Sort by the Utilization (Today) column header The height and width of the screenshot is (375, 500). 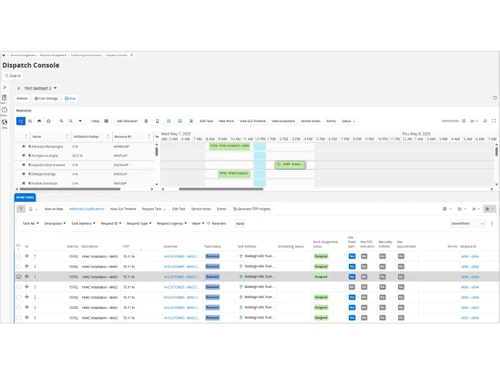(x=86, y=137)
